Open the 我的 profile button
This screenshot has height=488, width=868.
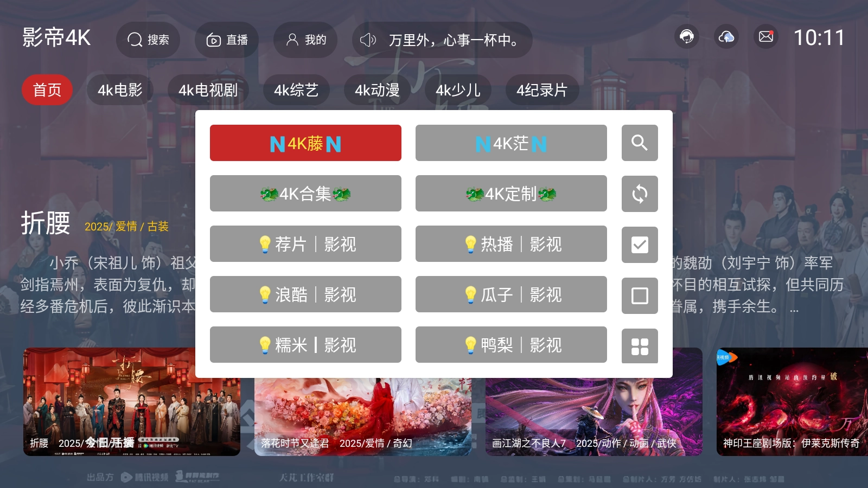[305, 40]
